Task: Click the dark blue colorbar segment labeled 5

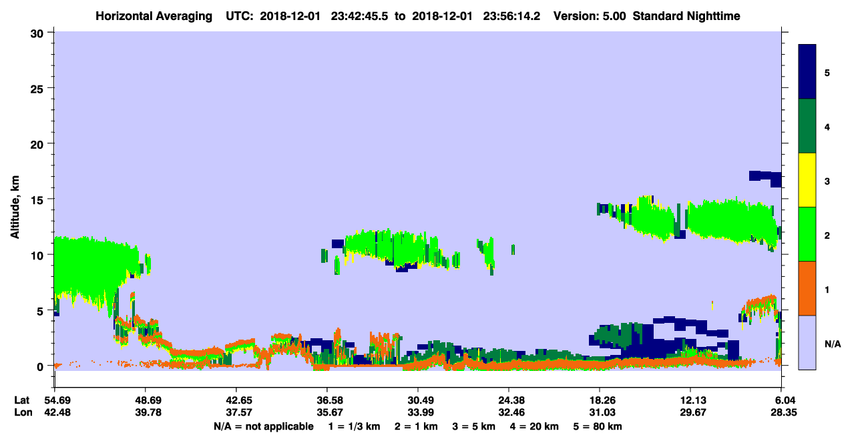Action: (x=807, y=71)
